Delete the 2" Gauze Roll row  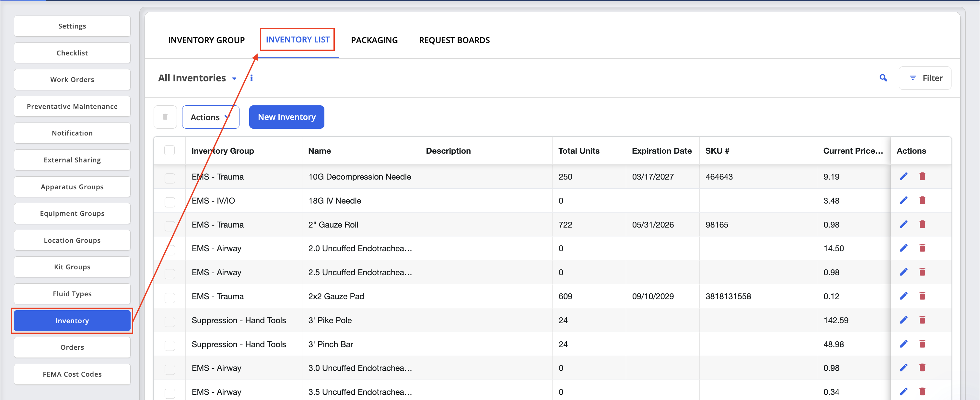922,224
